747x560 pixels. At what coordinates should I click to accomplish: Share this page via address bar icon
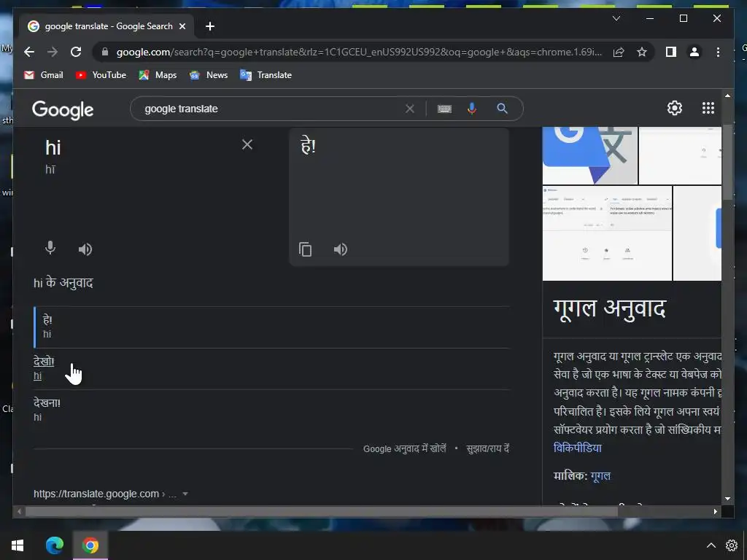(619, 52)
